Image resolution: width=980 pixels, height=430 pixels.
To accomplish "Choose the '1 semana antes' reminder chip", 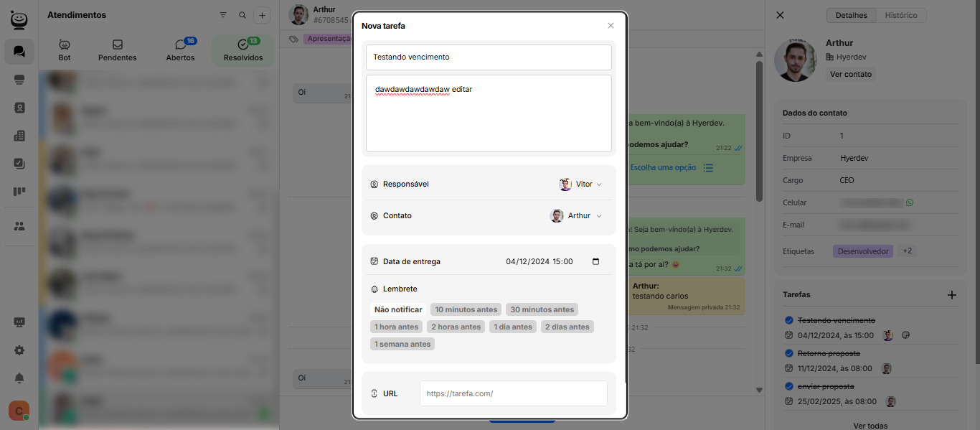I will click(402, 344).
